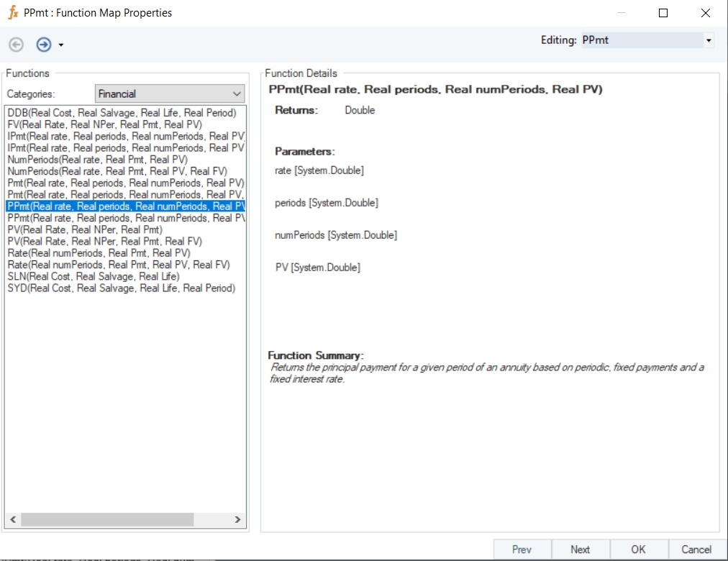Click the Next button
Screen dimensions: 728x561
[580, 549]
